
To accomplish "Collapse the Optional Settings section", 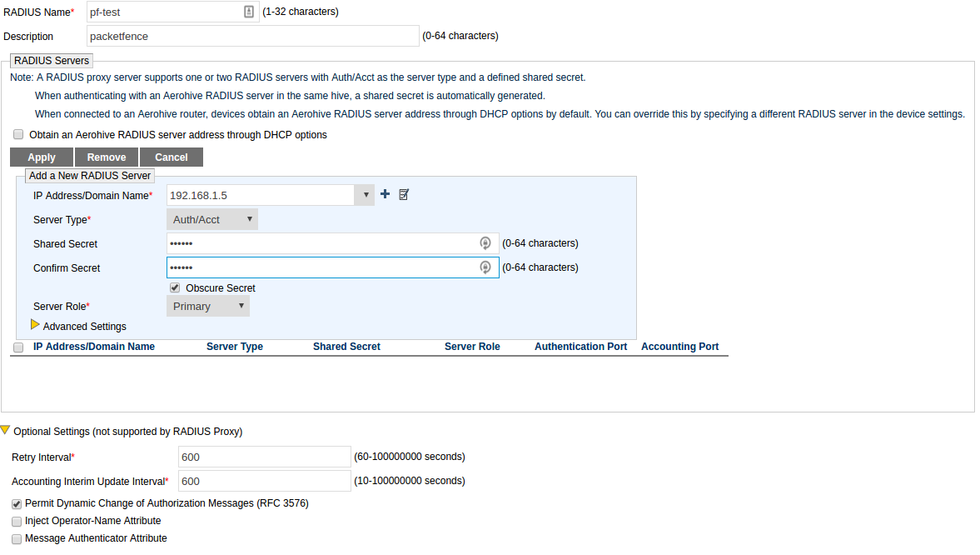I will click(x=5, y=431).
